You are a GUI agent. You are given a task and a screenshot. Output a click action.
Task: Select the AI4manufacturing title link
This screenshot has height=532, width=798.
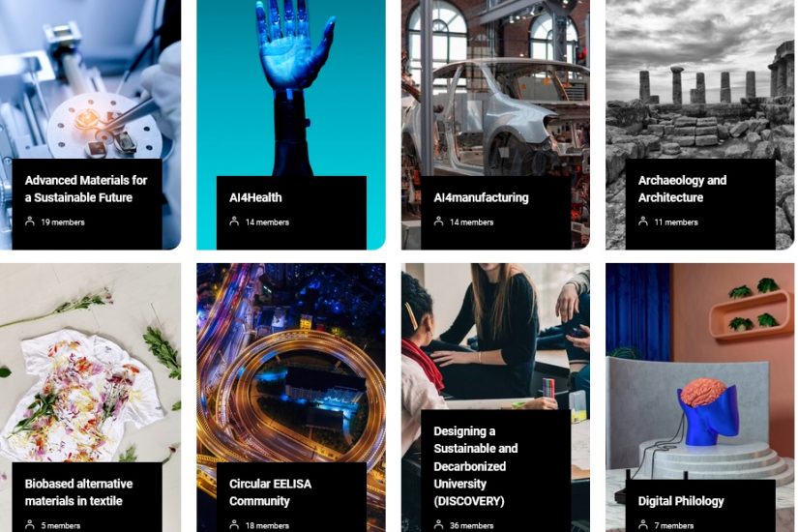tap(481, 197)
